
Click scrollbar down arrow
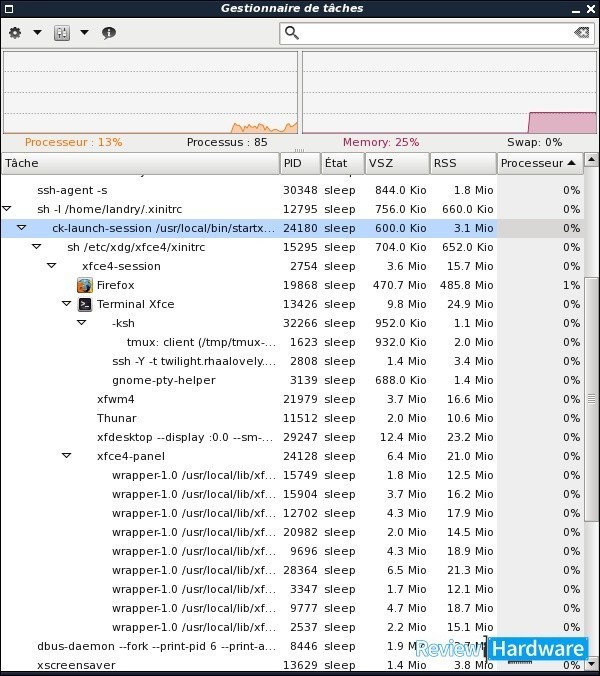point(591,664)
